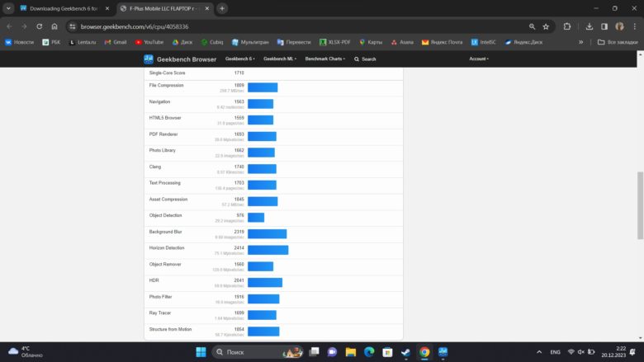Open the YouTube bookmark
Screen dimensions: 644x362
pyautogui.click(x=149, y=42)
